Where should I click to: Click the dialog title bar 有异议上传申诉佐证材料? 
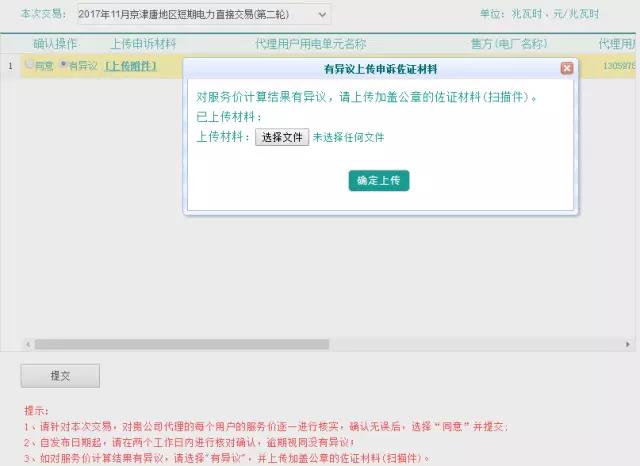point(380,68)
